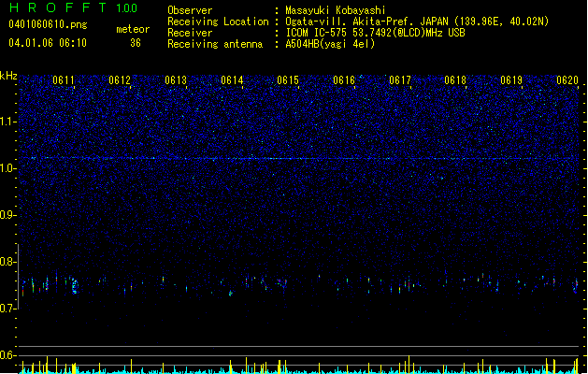The height and width of the screenshot is (374, 588).
Task: Click the HROFFT 1.0.0 title text
Action: pos(74,7)
